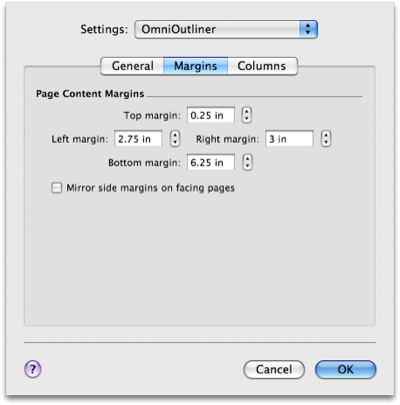Confirm with the OK button
The height and width of the screenshot is (405, 400).
(346, 369)
